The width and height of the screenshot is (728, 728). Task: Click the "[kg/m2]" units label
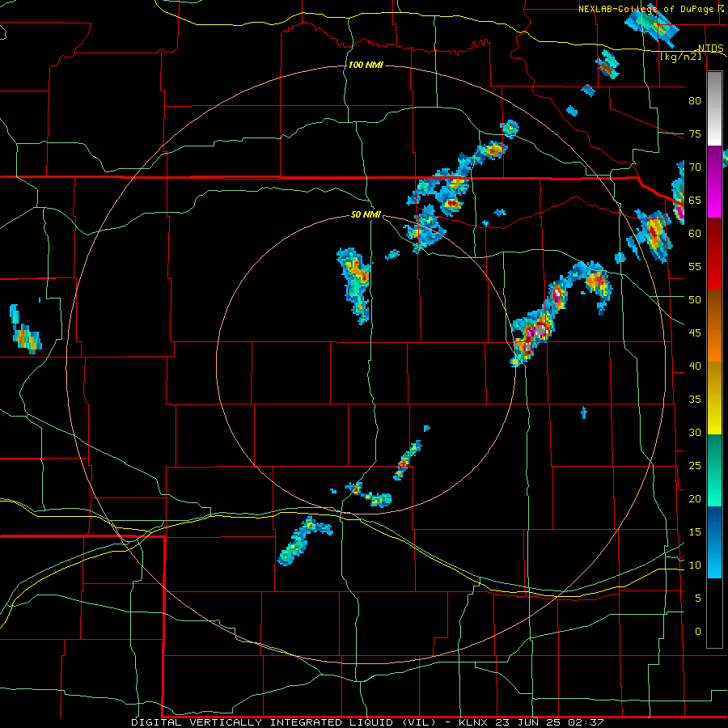[x=680, y=57]
